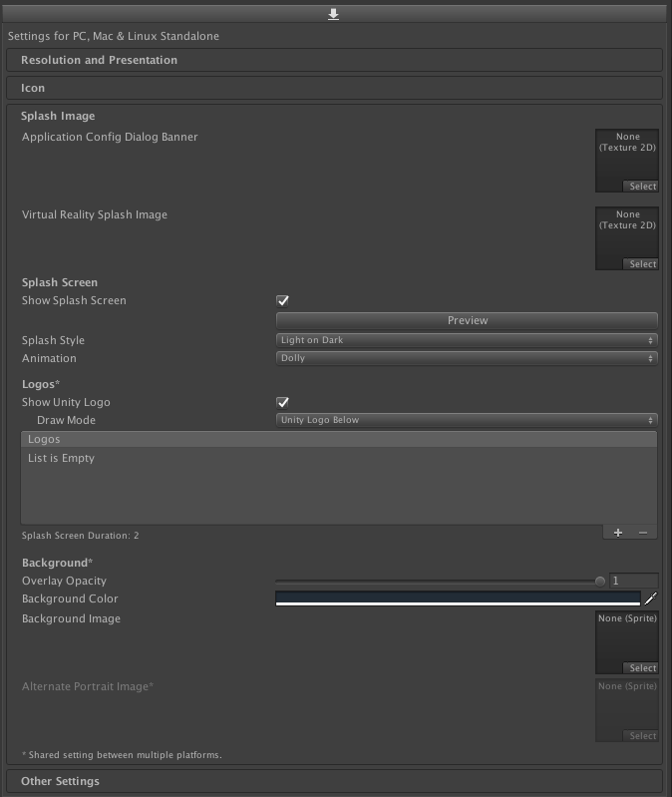
Task: Select a texture for Application Config Dialog Banner
Action: [641, 187]
